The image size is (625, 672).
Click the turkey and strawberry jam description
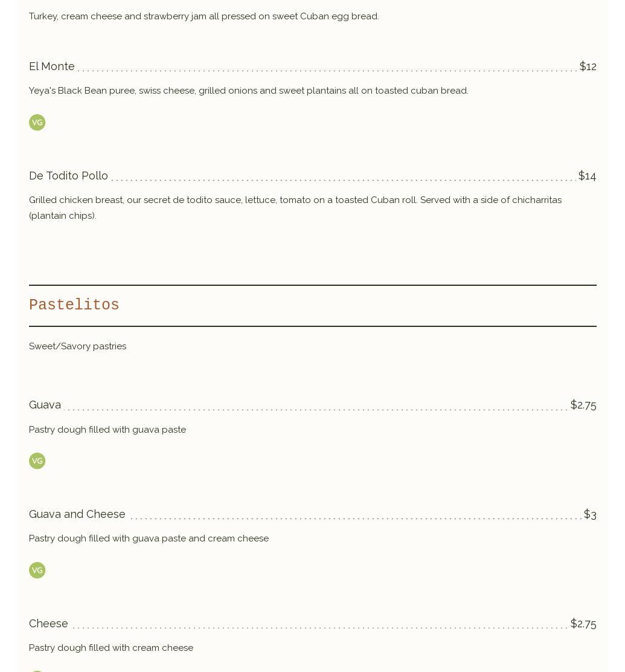pos(204,16)
